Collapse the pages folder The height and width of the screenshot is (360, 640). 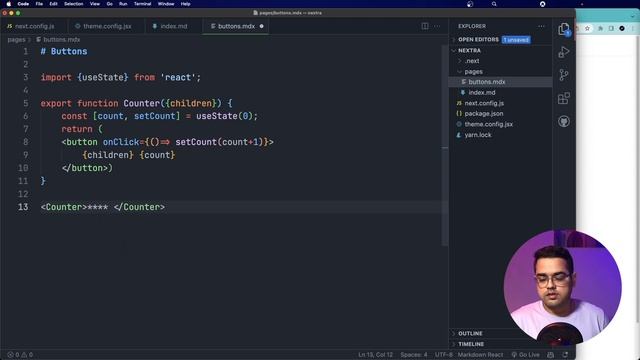(473, 71)
